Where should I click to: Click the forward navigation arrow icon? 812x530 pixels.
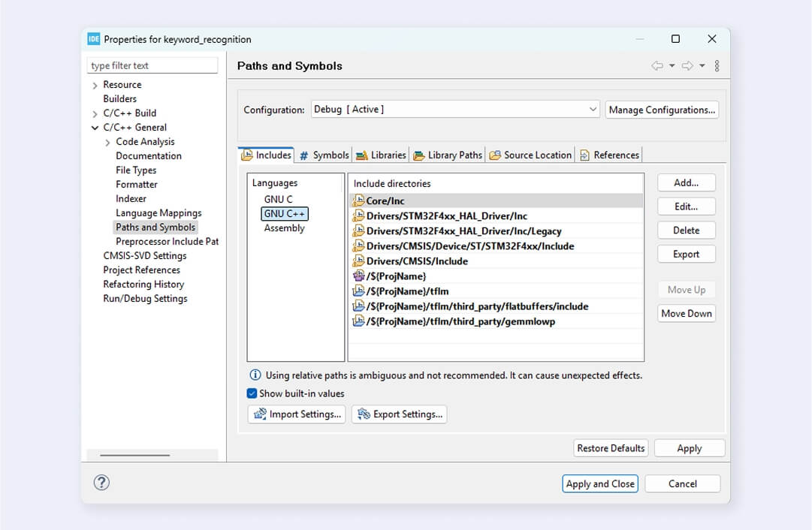[687, 66]
